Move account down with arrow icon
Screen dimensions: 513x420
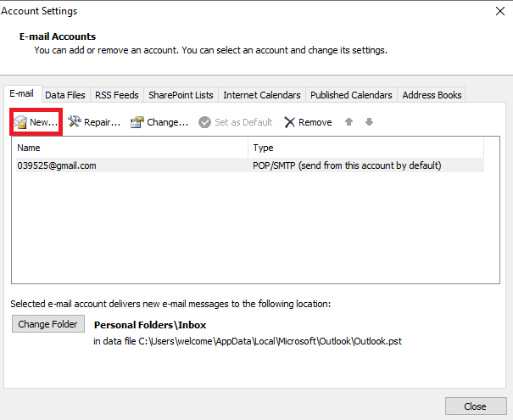click(x=369, y=122)
